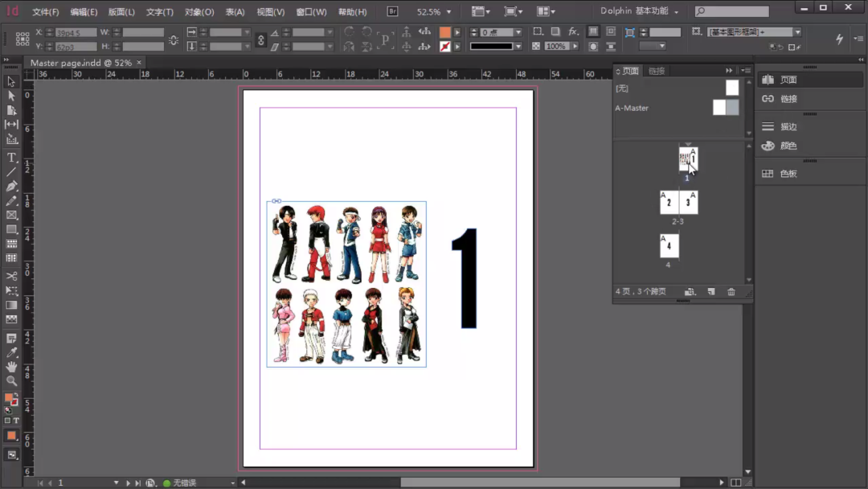Toggle constrain proportions for scaling percentages
The image size is (868, 489).
tap(260, 39)
